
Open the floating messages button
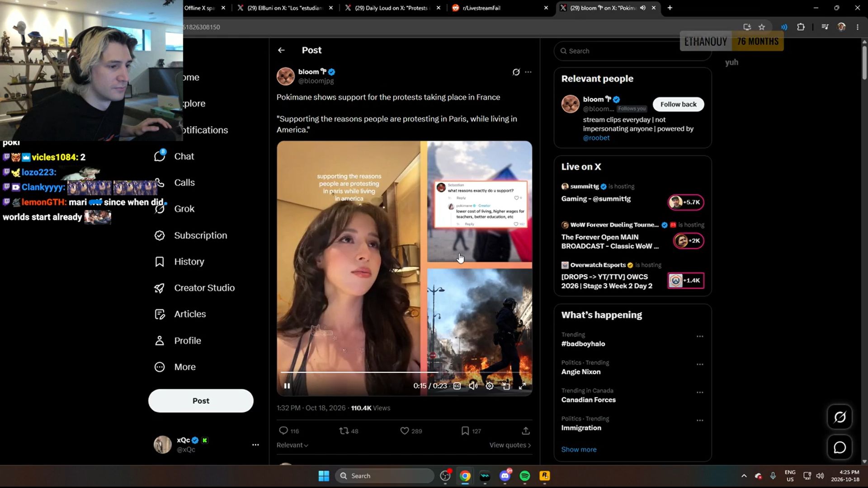point(840,447)
